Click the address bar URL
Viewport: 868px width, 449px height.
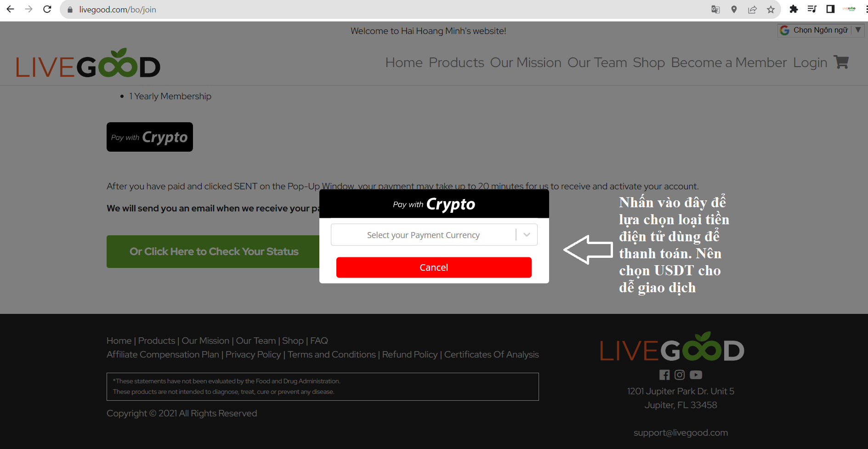(118, 10)
